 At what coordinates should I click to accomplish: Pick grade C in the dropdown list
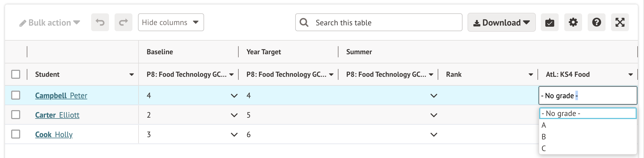pyautogui.click(x=544, y=149)
